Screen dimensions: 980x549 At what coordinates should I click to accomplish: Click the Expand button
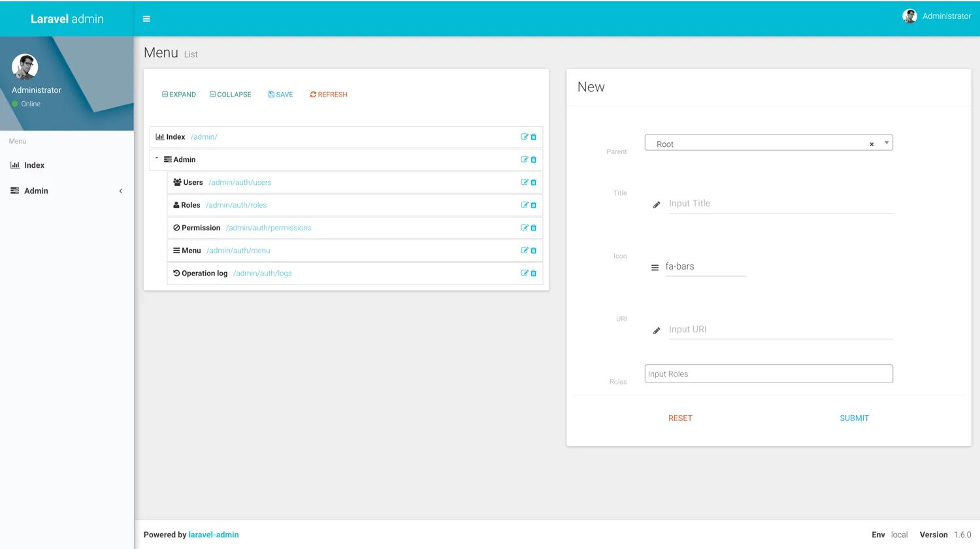179,95
